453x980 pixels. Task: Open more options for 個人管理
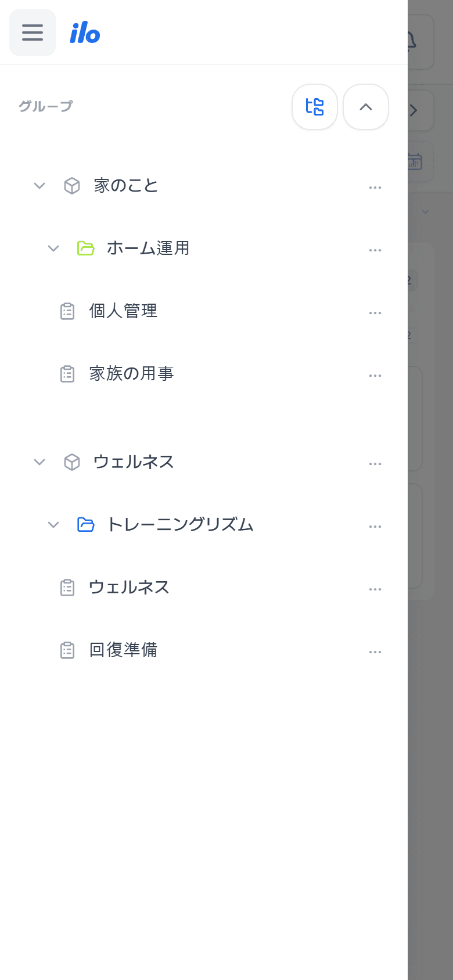[375, 313]
